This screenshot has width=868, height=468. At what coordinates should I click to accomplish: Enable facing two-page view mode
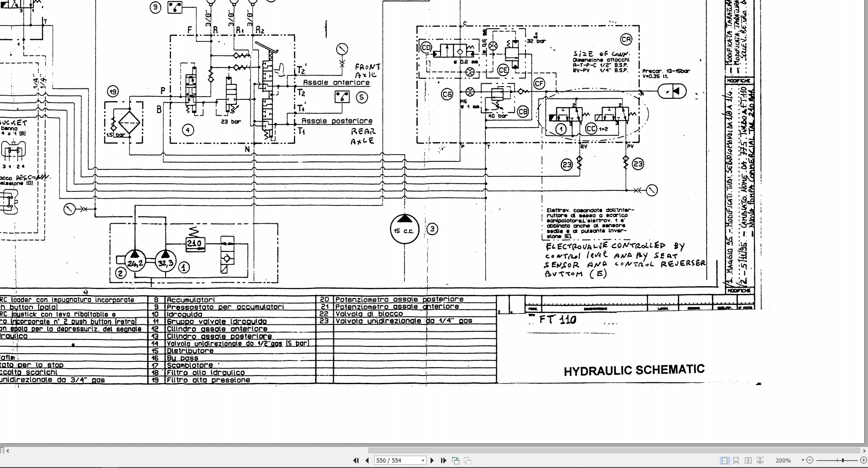click(x=748, y=461)
